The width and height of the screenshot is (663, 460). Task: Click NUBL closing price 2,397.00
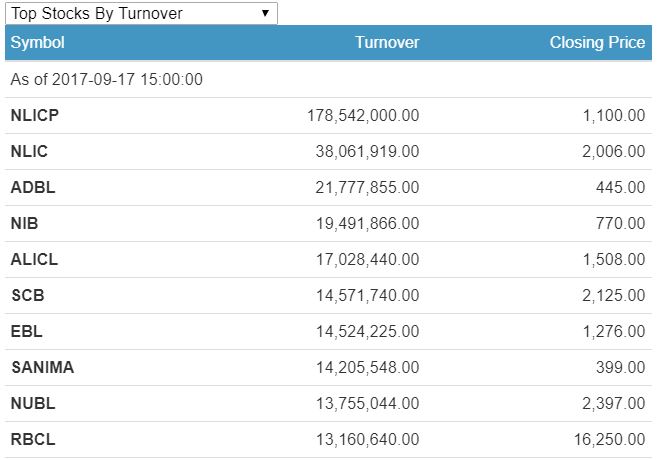(x=614, y=404)
